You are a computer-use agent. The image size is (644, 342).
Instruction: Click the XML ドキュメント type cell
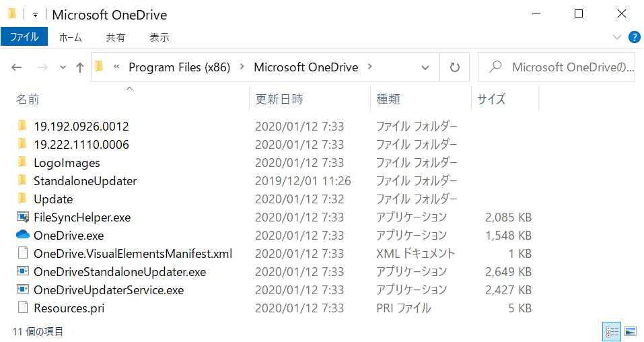click(415, 254)
